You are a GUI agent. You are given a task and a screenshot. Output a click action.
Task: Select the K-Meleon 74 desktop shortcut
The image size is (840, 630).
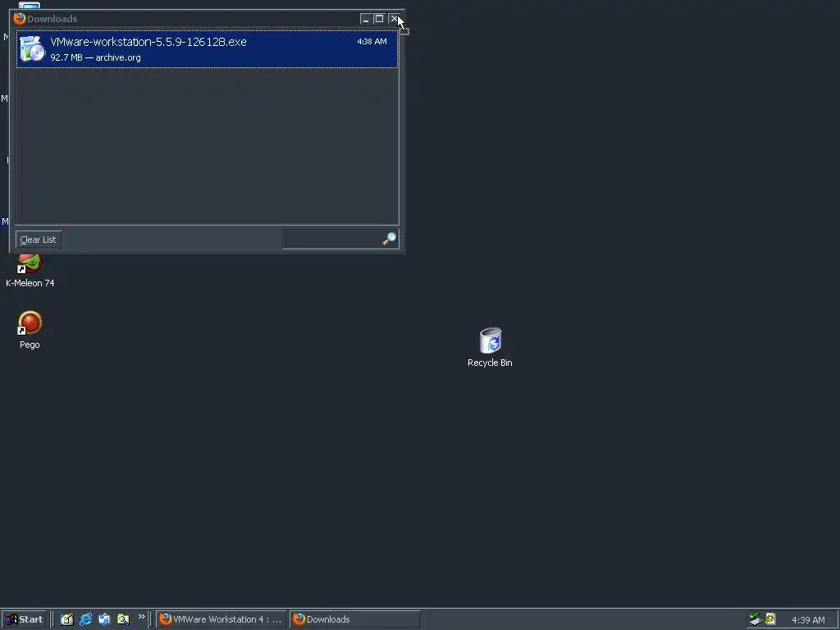(x=30, y=271)
